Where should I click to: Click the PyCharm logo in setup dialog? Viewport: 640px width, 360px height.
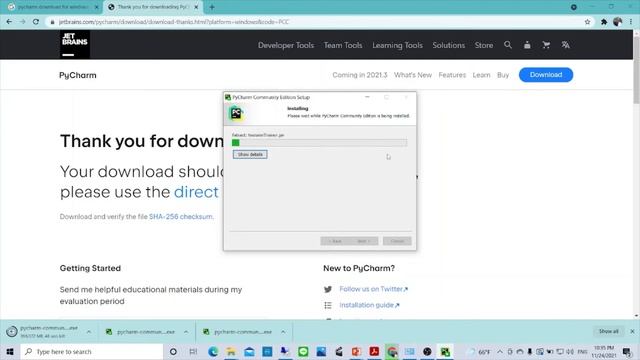pyautogui.click(x=236, y=113)
